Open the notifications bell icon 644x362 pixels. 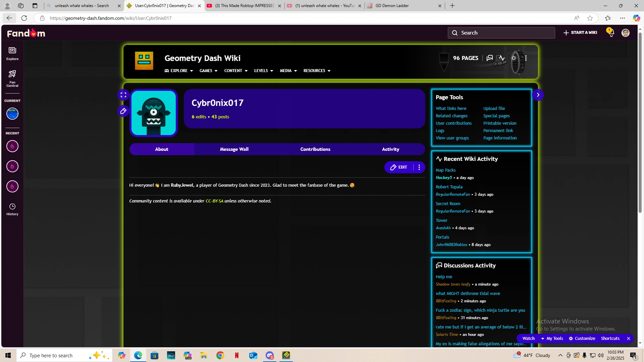(x=610, y=33)
